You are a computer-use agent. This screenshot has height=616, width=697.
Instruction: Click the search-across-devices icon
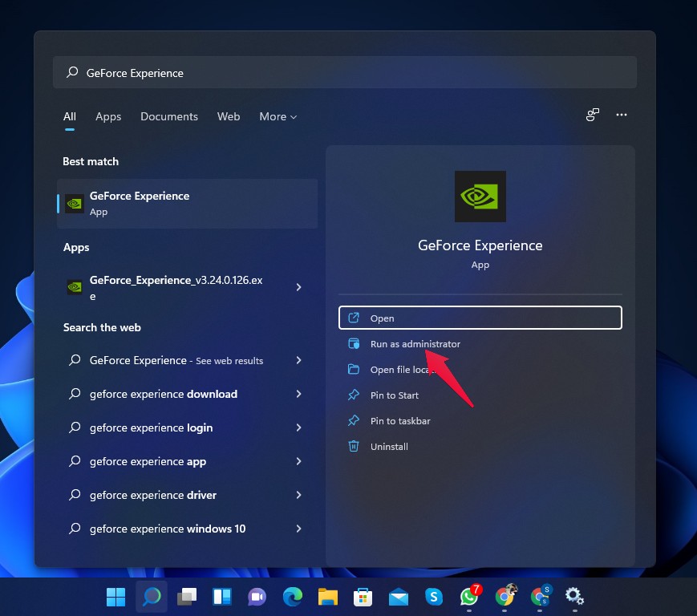[x=592, y=115]
